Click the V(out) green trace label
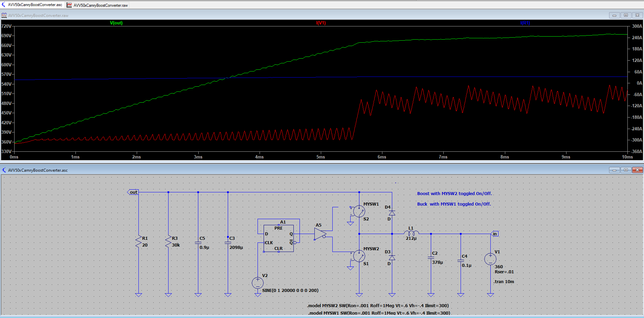 click(116, 23)
